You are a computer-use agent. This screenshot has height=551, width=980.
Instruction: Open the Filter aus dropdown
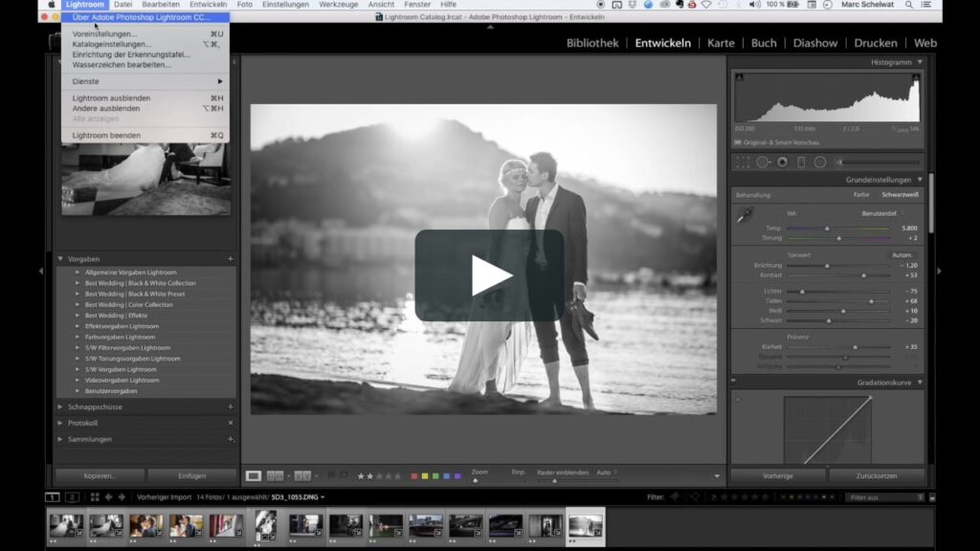click(884, 497)
